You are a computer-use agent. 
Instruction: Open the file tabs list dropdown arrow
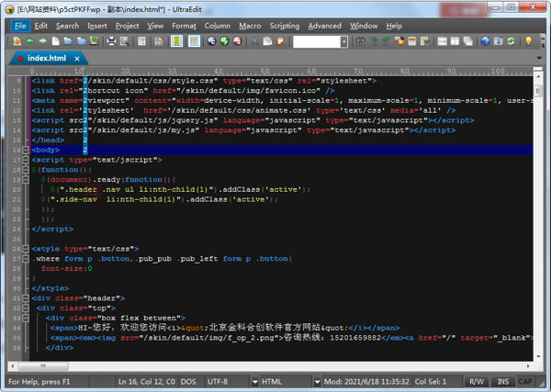[539, 58]
